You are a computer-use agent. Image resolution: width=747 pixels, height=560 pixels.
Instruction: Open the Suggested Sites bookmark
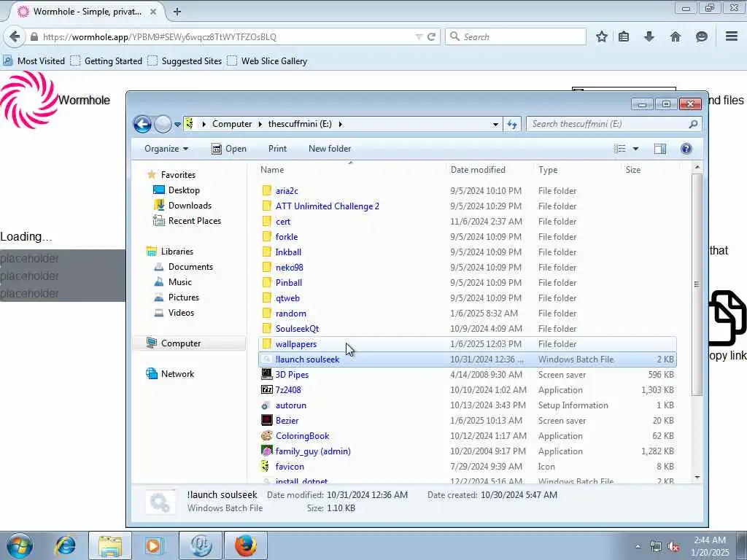click(x=185, y=61)
